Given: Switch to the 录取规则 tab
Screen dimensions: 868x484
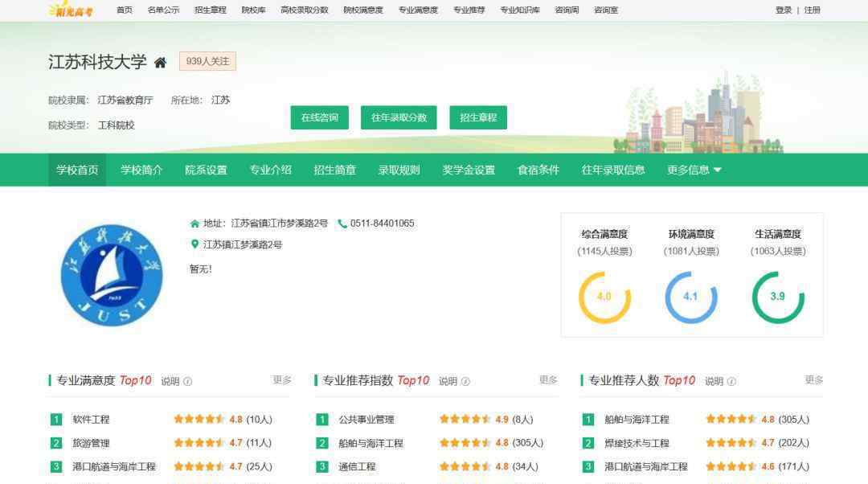Looking at the screenshot, I should [x=399, y=170].
